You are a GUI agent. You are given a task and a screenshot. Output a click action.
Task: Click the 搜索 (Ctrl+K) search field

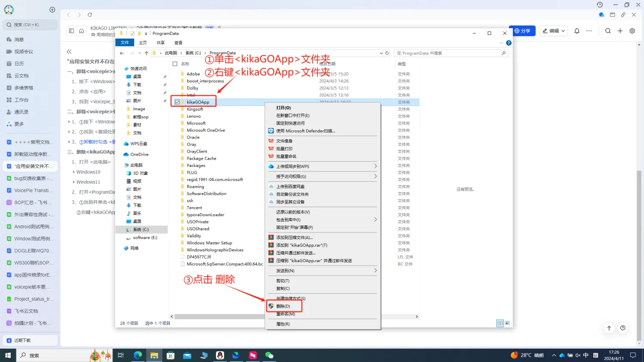pos(30,25)
